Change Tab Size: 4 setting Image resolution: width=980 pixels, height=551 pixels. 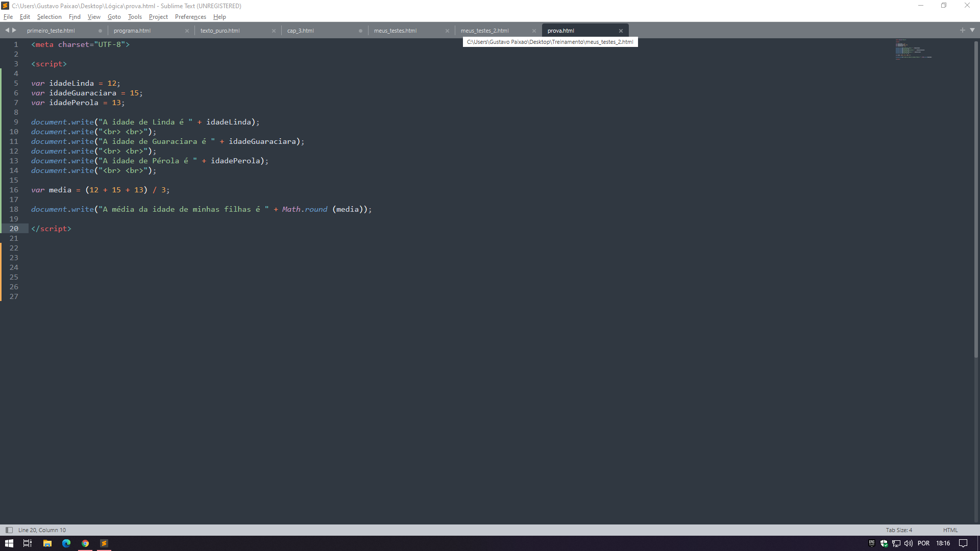(899, 530)
